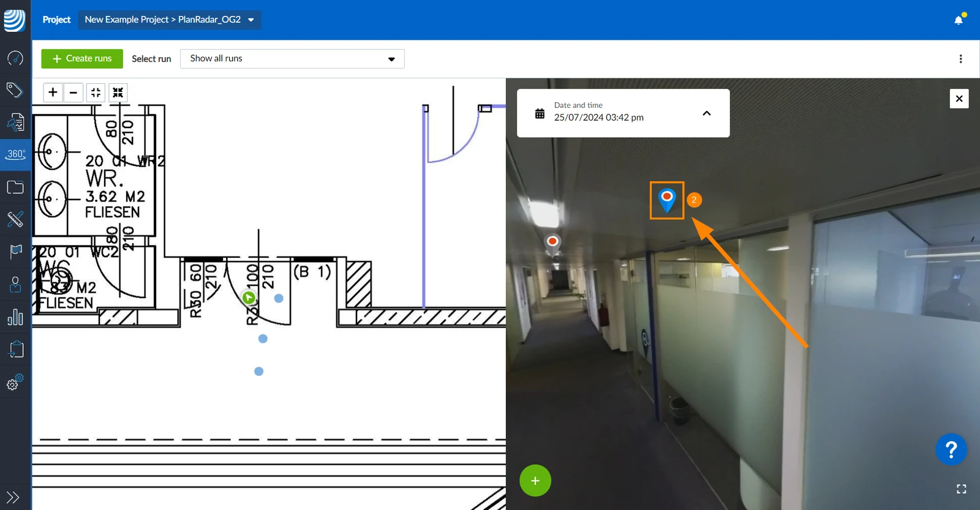Open the project selector dropdown
This screenshot has width=980, height=510.
(170, 20)
